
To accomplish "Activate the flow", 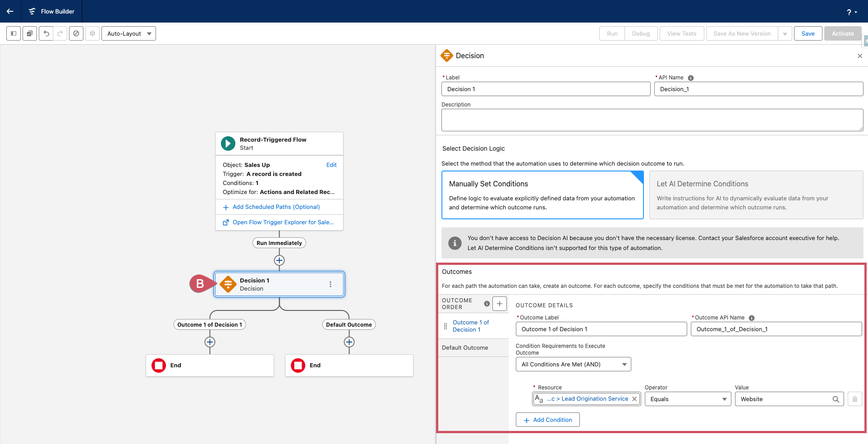I will point(843,33).
